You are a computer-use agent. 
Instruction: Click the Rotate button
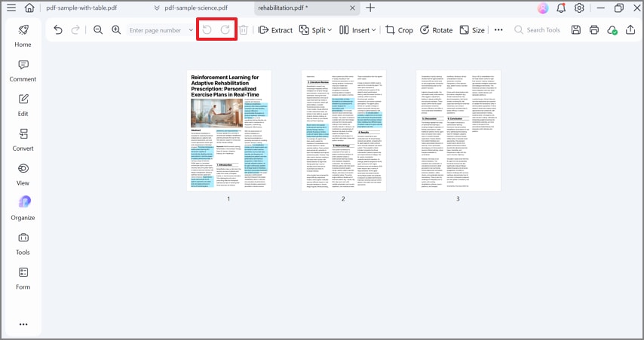(x=436, y=30)
